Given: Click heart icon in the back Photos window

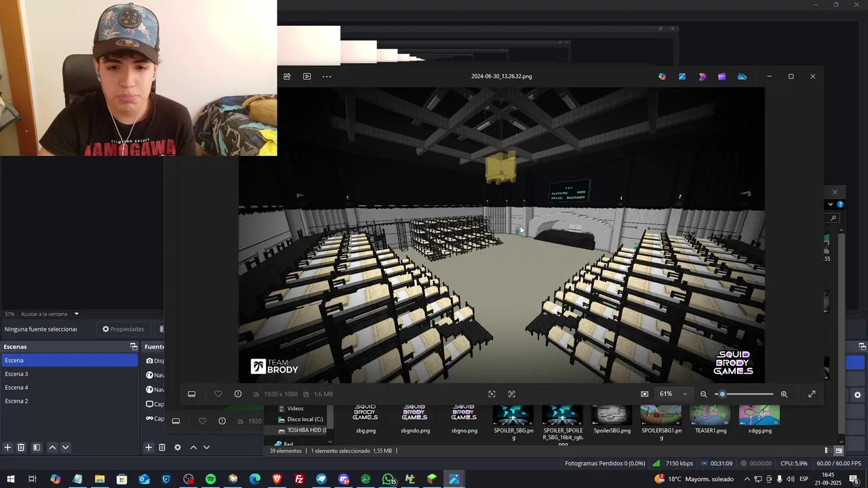Looking at the screenshot, I should [202, 421].
